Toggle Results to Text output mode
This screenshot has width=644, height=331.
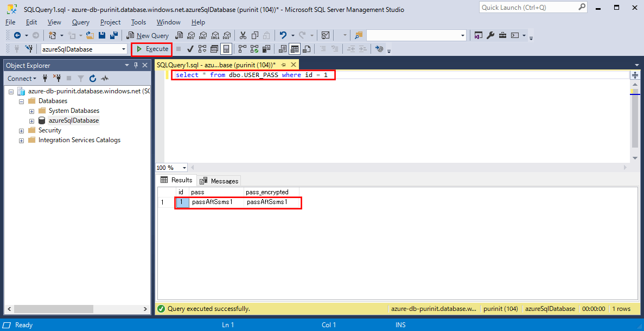click(283, 49)
